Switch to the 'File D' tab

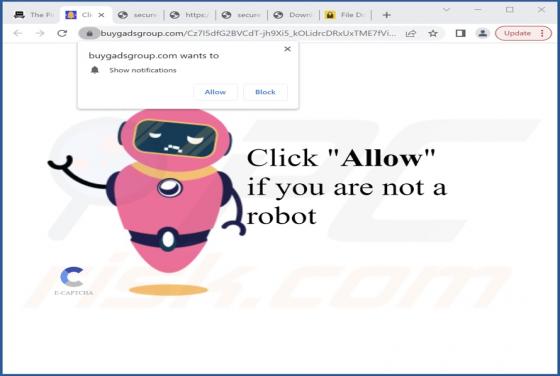pos(345,15)
